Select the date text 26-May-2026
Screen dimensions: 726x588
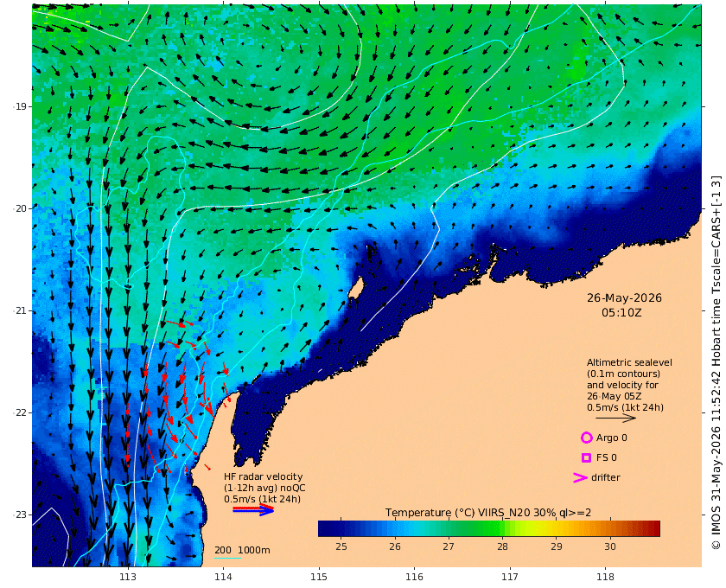coord(624,298)
